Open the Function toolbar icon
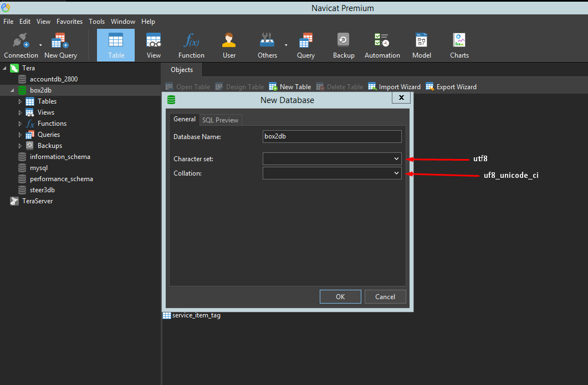 [x=191, y=45]
